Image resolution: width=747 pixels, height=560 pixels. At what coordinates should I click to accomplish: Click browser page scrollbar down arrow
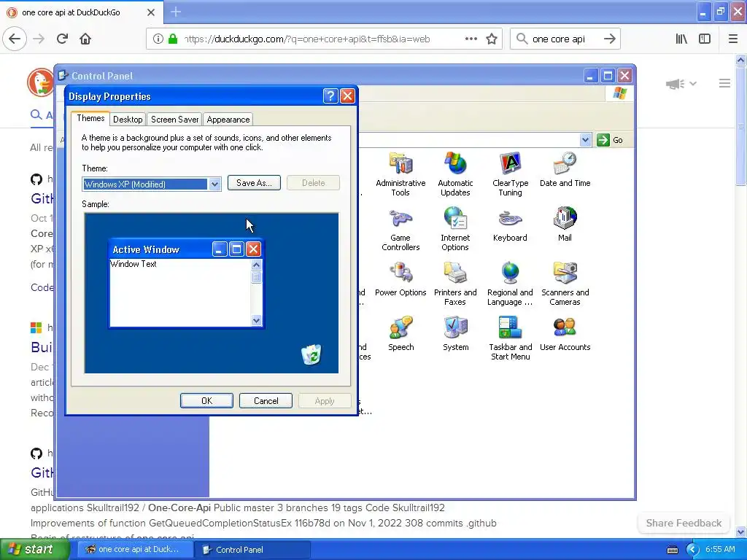(x=740, y=532)
